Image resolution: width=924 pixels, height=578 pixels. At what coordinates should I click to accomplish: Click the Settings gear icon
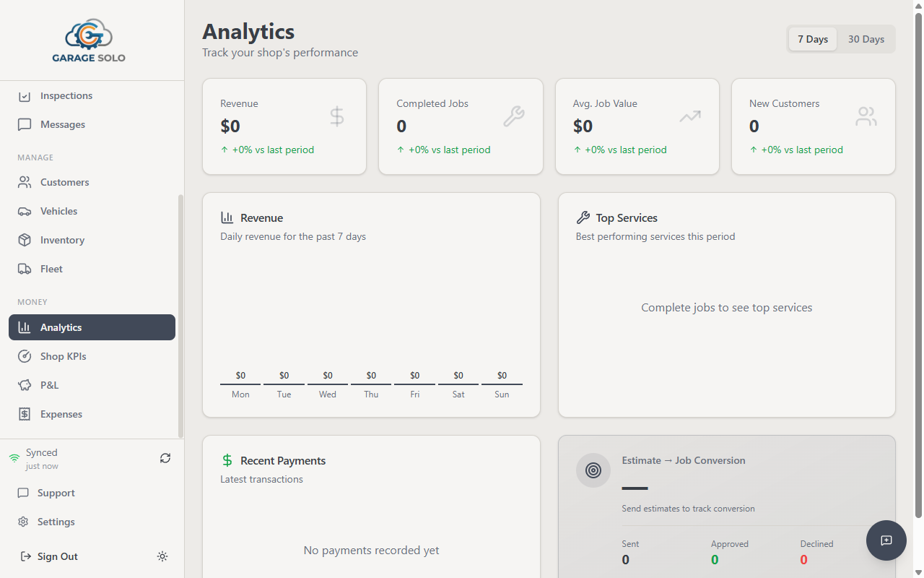click(x=23, y=522)
